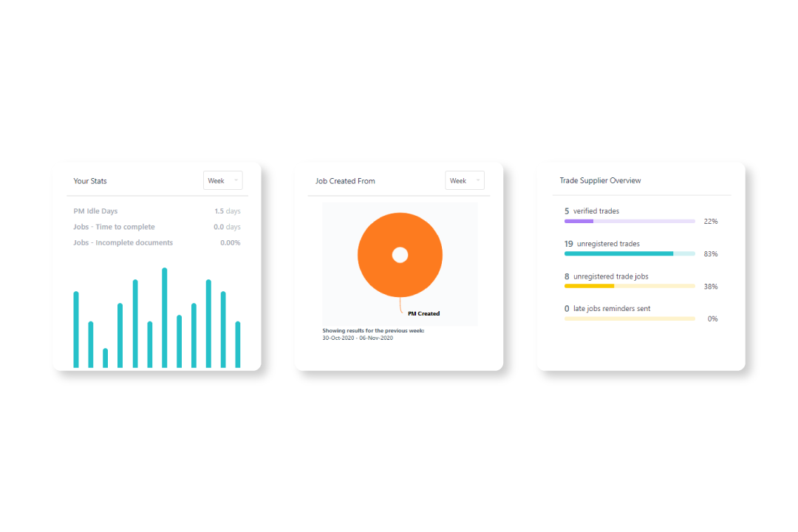
Task: Click the last bar in the stats chart
Action: [x=238, y=344]
